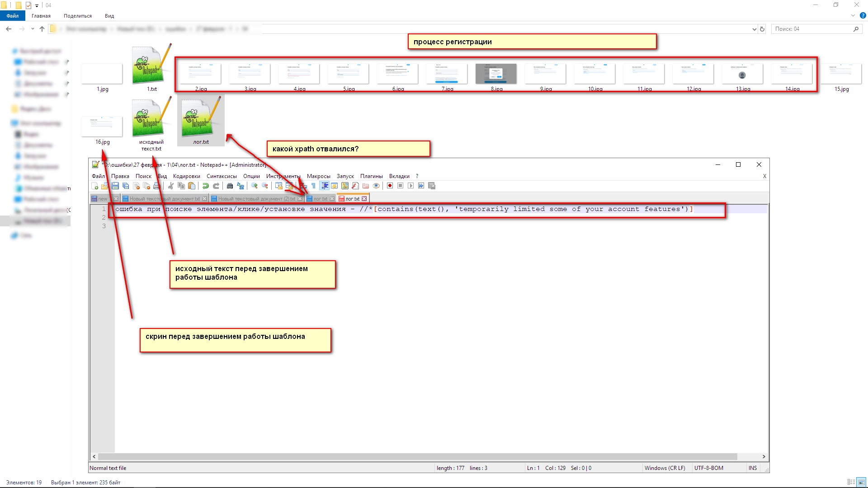
Task: Open the Файл ribbon button in Explorer
Action: [13, 16]
